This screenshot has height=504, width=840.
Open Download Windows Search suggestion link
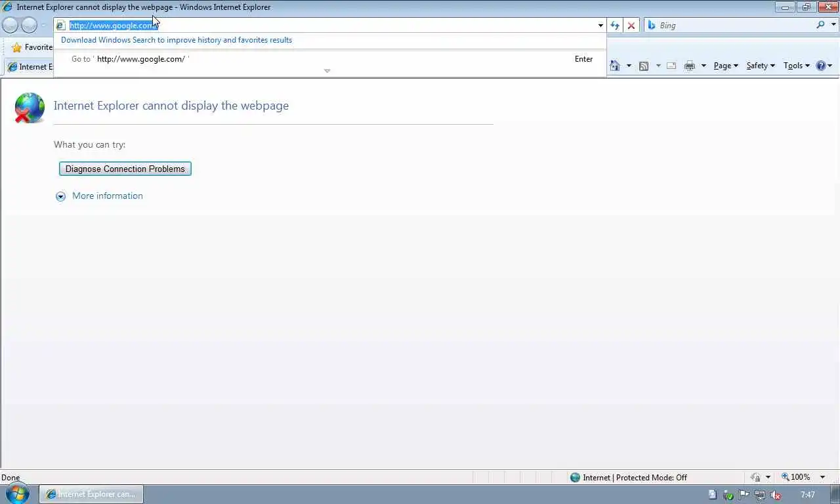coord(177,40)
